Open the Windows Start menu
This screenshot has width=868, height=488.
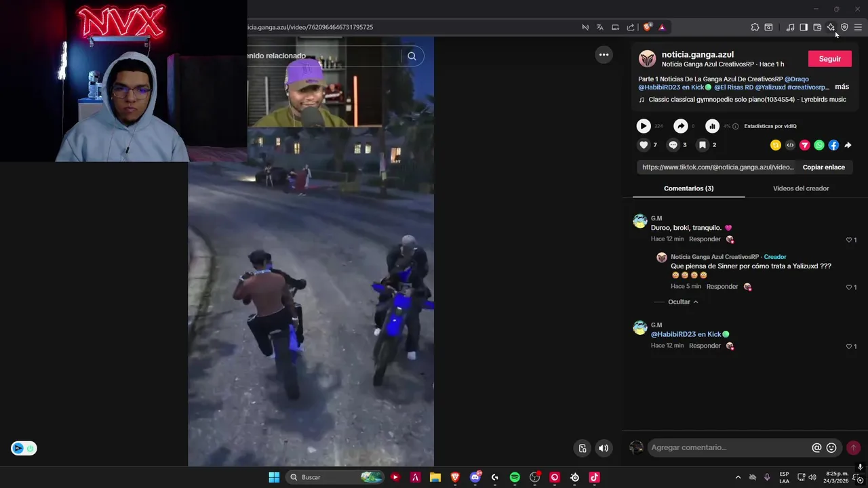(x=274, y=477)
